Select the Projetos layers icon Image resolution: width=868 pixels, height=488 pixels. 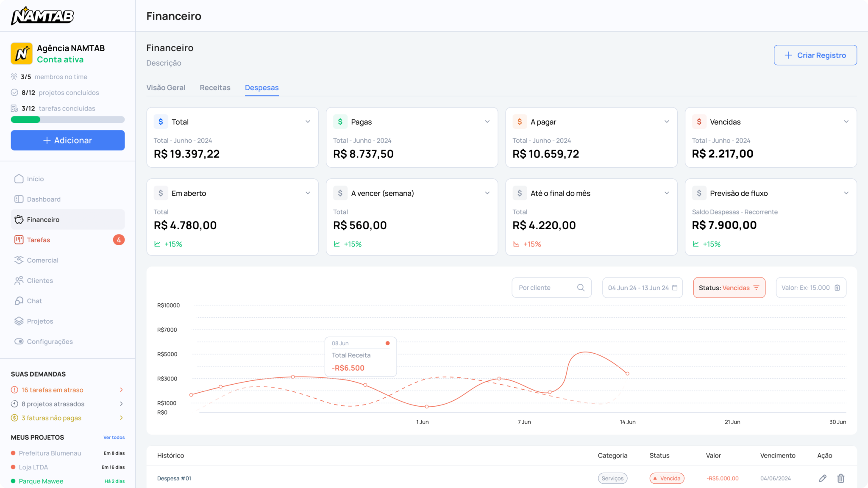[19, 321]
